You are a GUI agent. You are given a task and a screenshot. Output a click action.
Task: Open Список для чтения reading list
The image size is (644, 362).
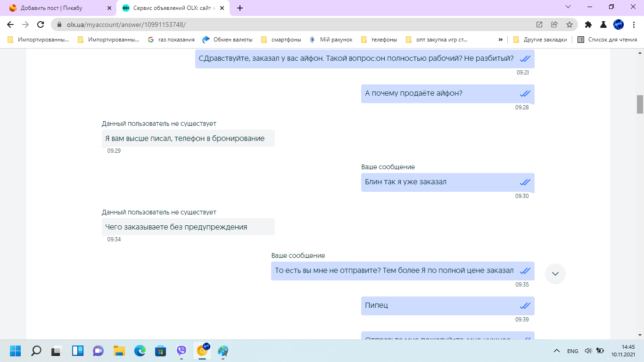click(x=607, y=40)
